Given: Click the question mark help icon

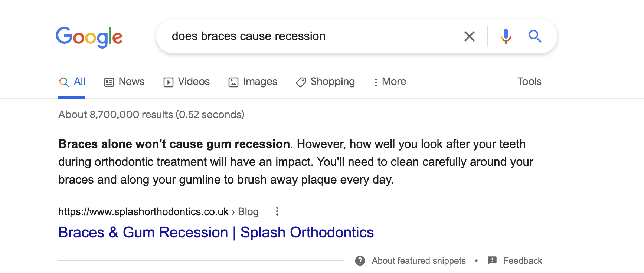Looking at the screenshot, I should pyautogui.click(x=360, y=261).
